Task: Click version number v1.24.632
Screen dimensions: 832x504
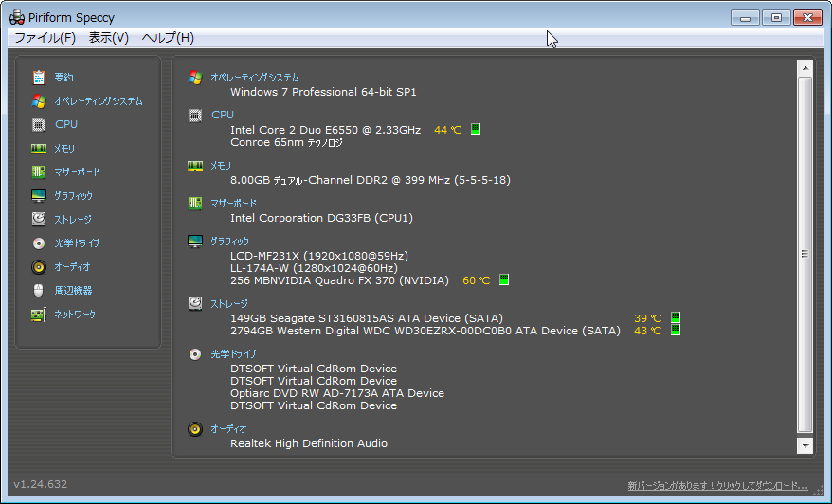Action: (x=41, y=484)
